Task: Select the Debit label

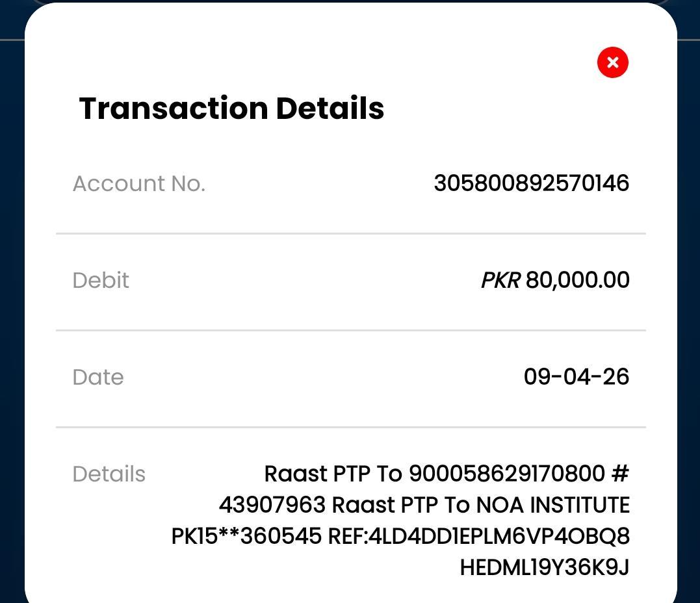Action: point(101,281)
